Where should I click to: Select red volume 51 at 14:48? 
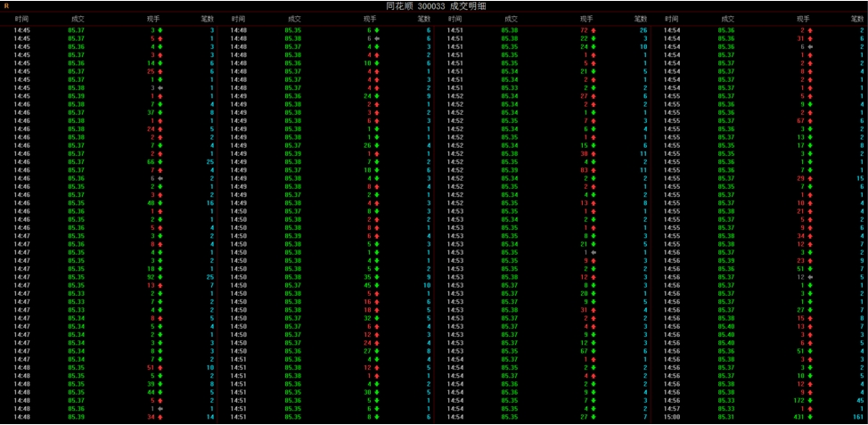[151, 367]
